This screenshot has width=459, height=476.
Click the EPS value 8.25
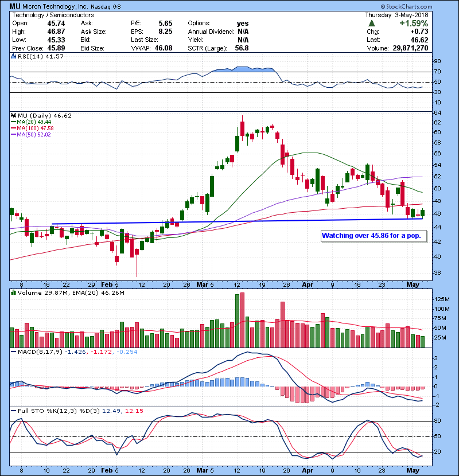click(165, 32)
